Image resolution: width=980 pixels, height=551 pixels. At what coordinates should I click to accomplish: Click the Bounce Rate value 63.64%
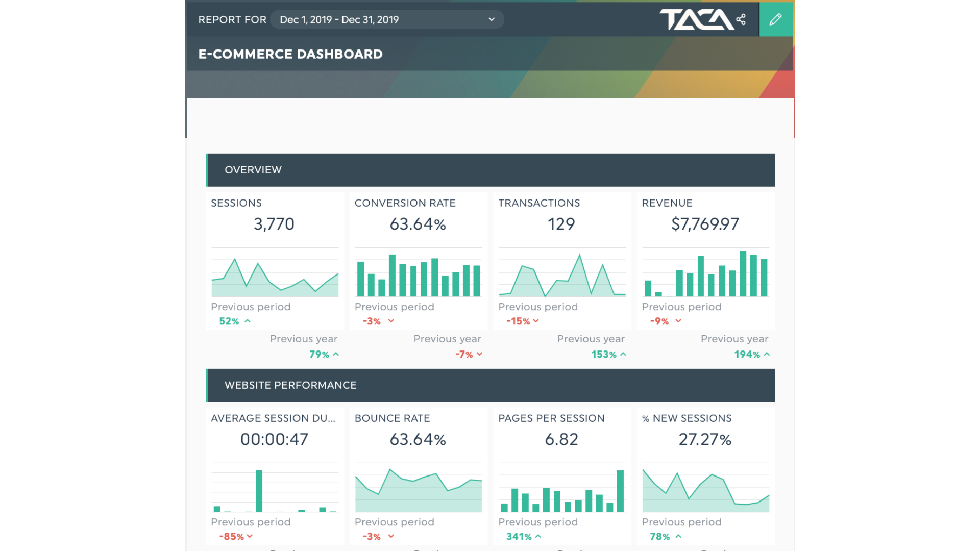pyautogui.click(x=418, y=439)
